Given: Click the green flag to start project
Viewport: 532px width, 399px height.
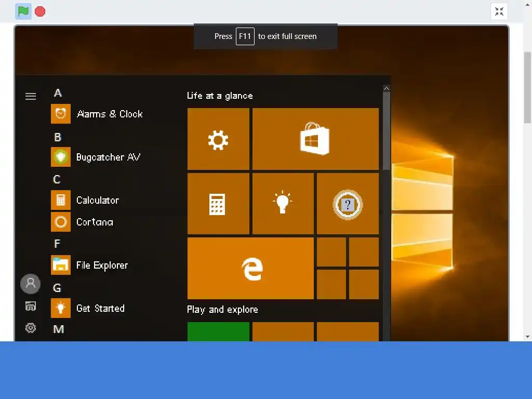Looking at the screenshot, I should click(23, 11).
